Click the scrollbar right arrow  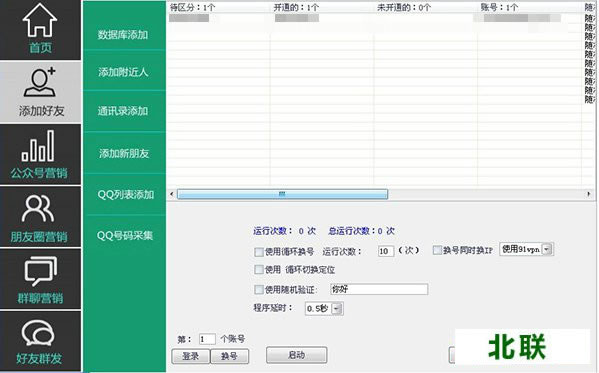coord(588,194)
